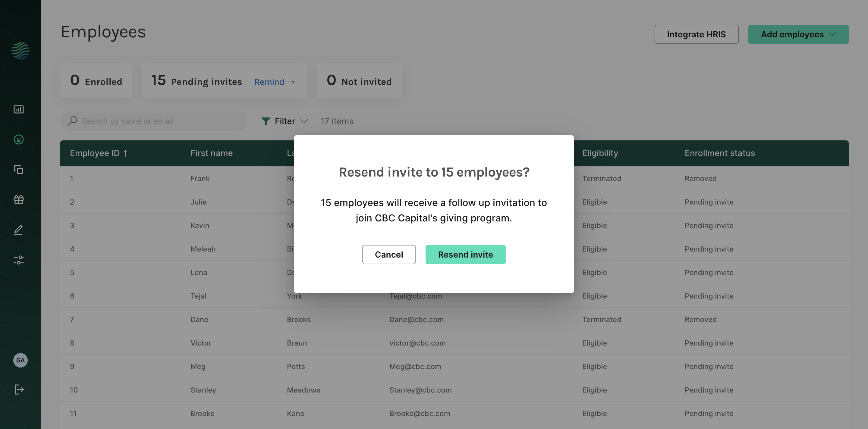Select the Not invited card

[359, 80]
